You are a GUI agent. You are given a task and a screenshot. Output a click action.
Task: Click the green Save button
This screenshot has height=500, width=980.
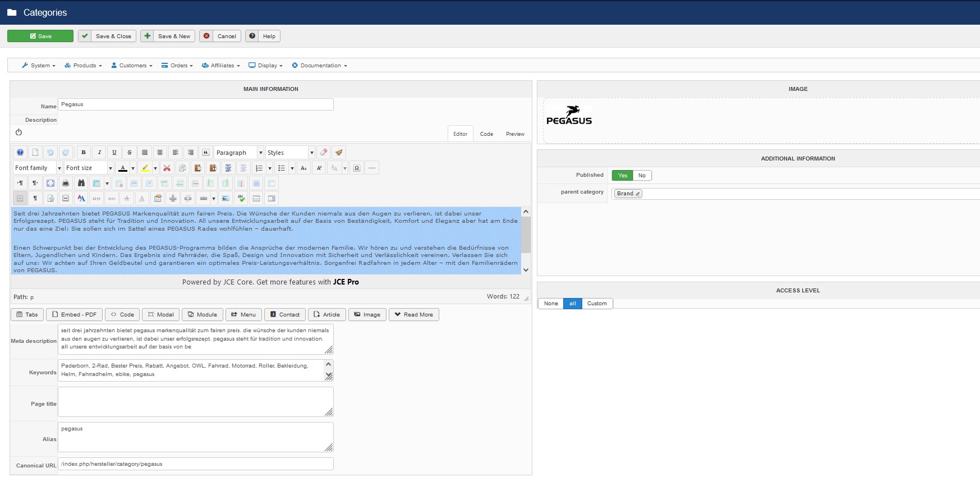pos(40,36)
